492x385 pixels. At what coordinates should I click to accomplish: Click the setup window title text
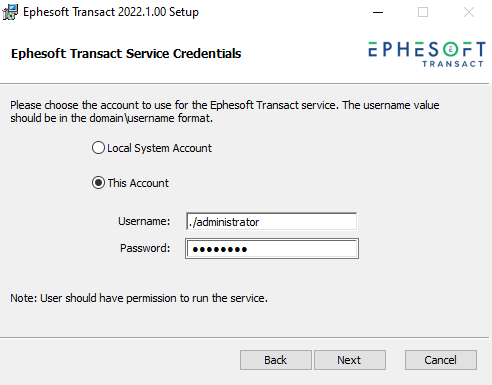[x=111, y=12]
